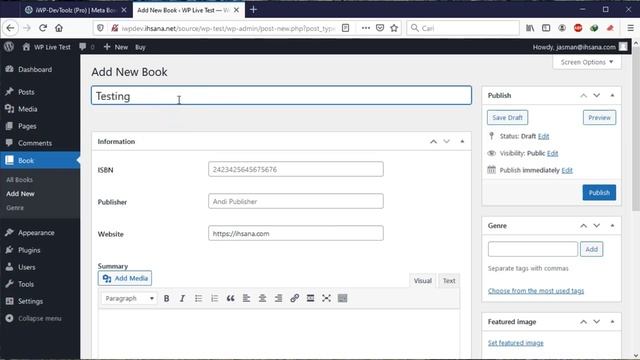Click Add button in Genre panel
Image resolution: width=640 pixels, height=360 pixels.
[x=591, y=249]
